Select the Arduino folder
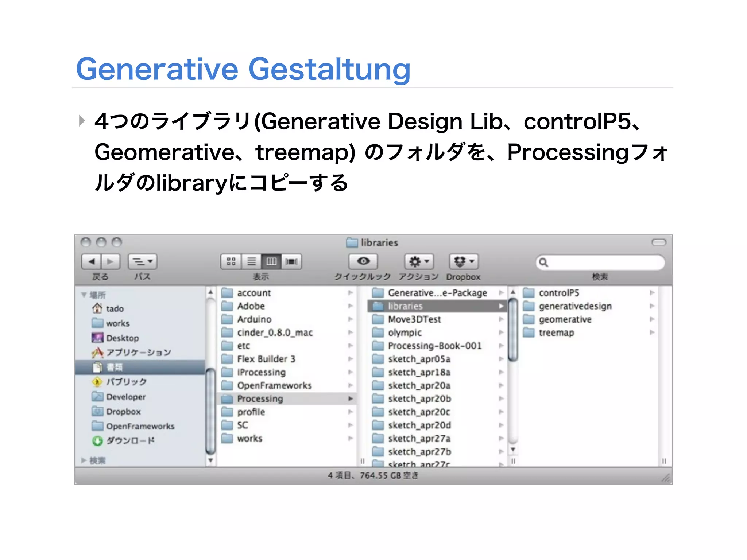Screen dimensions: 747x560 pyautogui.click(x=287, y=319)
